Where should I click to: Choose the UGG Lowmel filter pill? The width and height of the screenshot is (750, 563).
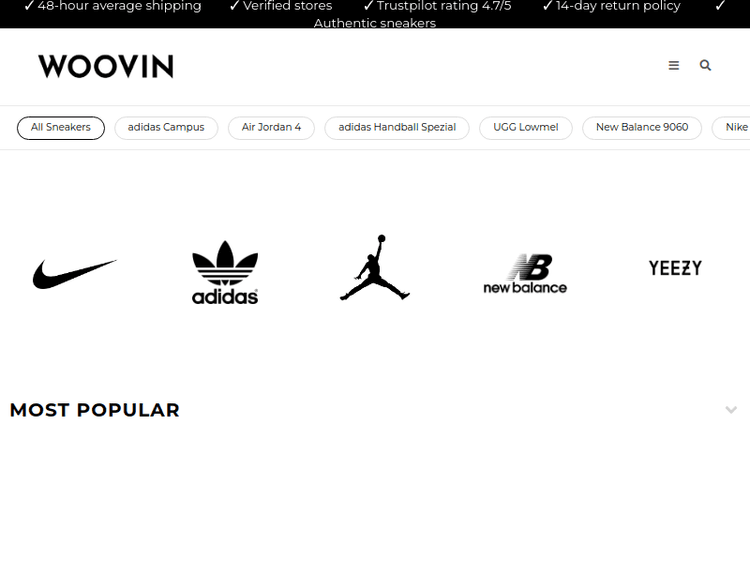click(x=526, y=128)
